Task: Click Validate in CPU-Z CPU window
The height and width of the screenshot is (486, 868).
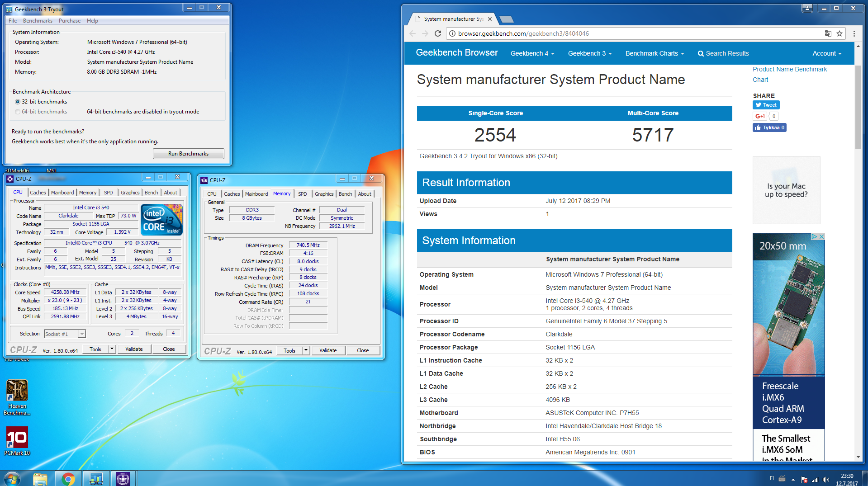Action: (134, 349)
